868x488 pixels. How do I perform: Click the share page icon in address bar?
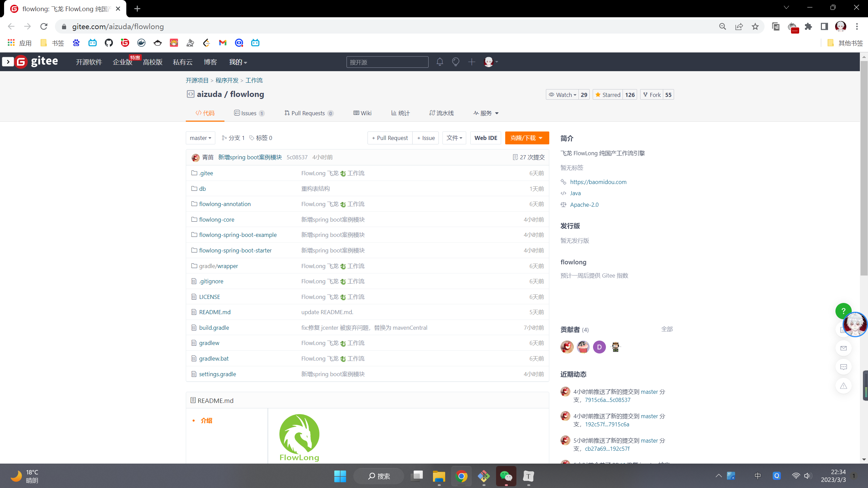coord(739,26)
